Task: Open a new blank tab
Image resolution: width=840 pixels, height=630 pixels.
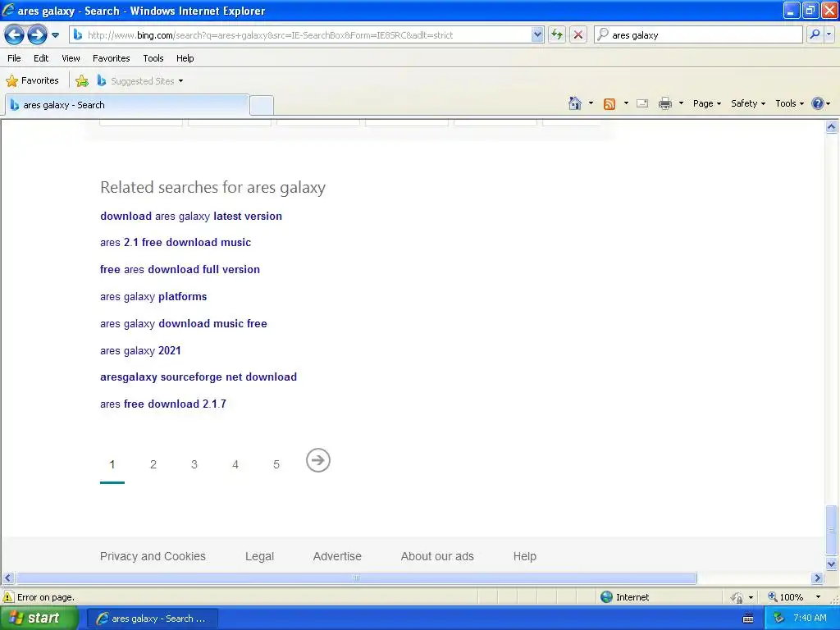Action: coord(262,106)
